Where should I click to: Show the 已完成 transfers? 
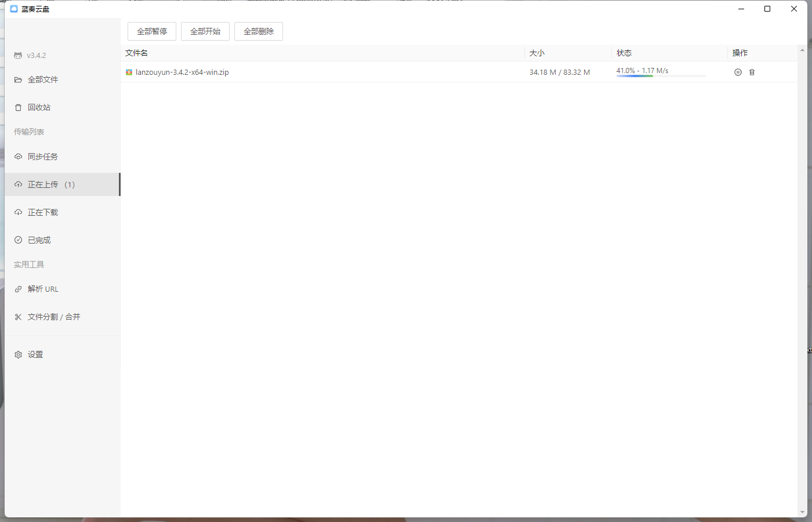click(62, 240)
